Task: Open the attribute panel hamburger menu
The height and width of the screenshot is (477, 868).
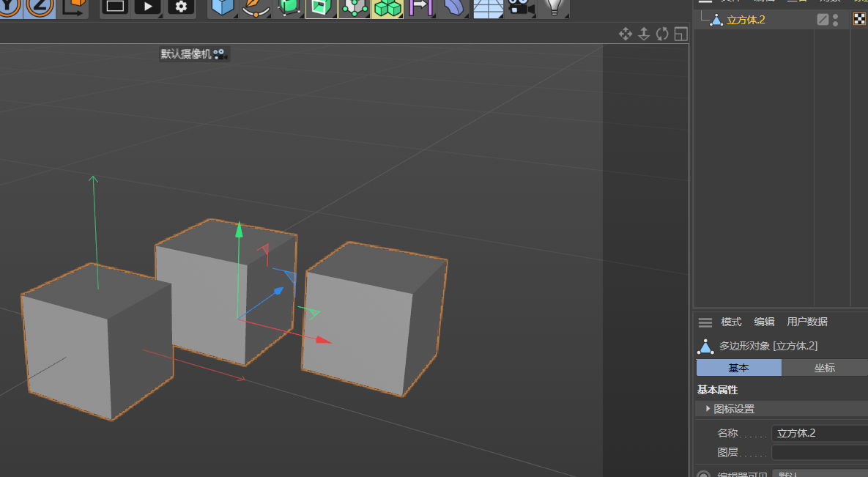Action: [x=705, y=322]
